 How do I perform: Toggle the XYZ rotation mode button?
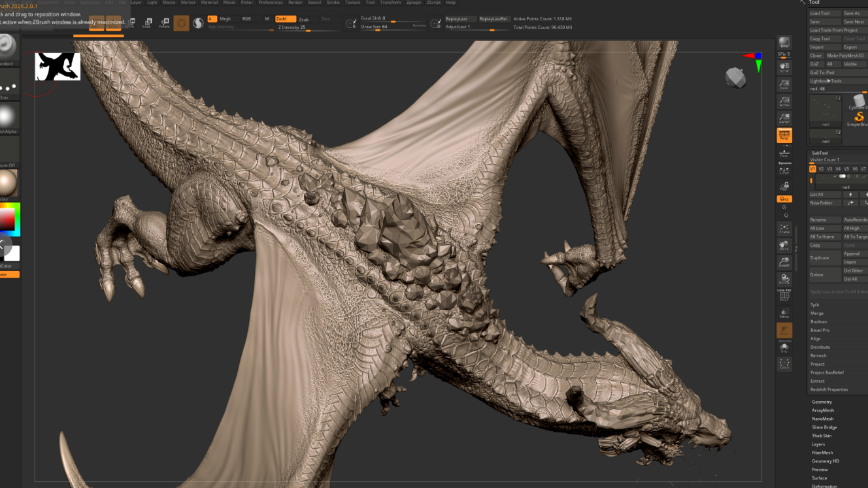tap(784, 199)
